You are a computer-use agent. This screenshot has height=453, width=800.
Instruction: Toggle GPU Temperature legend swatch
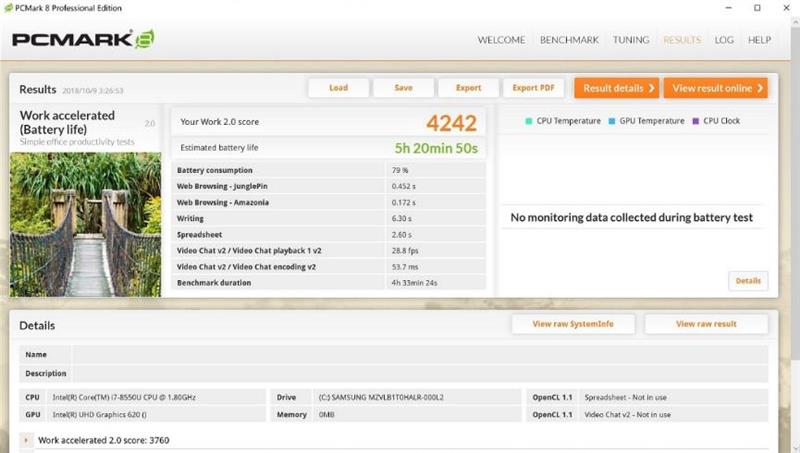(612, 121)
